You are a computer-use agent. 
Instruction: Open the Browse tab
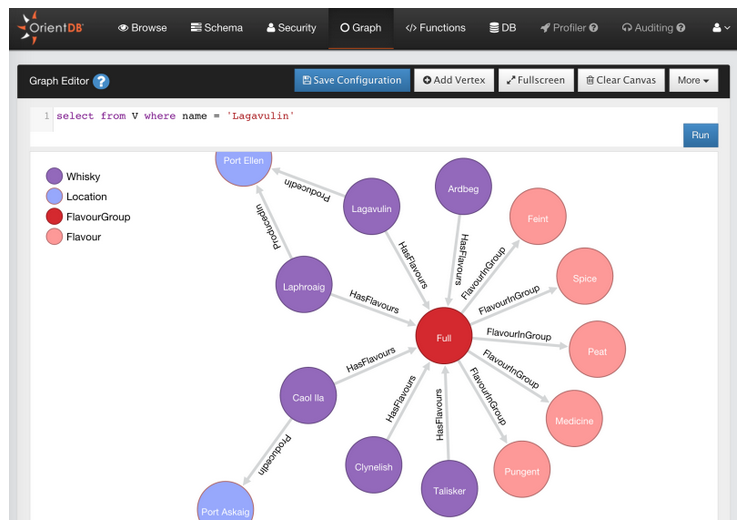tap(142, 28)
